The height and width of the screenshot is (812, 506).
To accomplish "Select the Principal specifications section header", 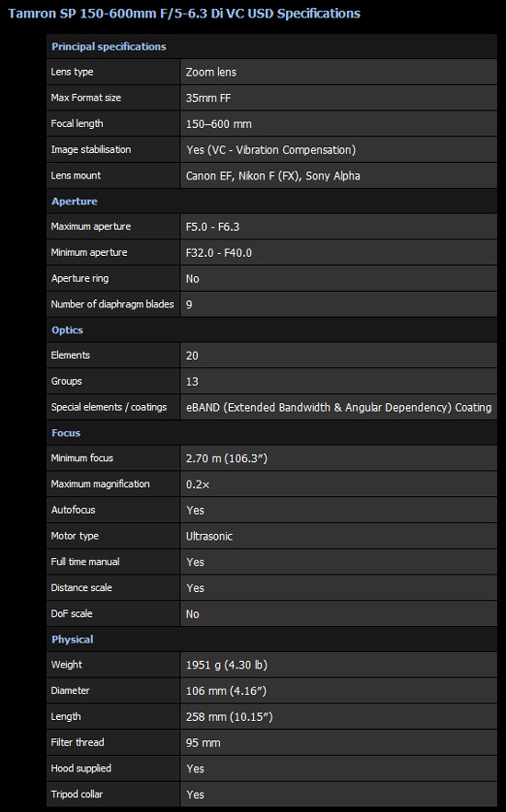I will click(x=109, y=47).
